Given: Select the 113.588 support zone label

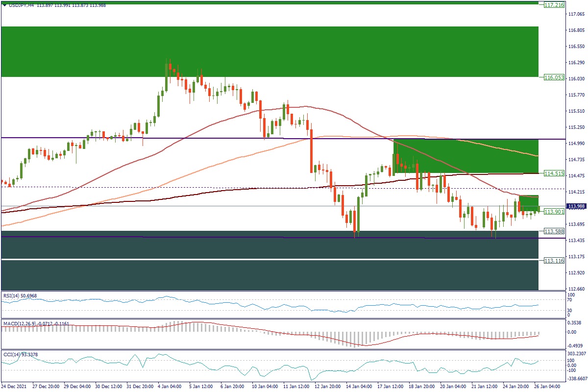Looking at the screenshot, I should 554,231.
